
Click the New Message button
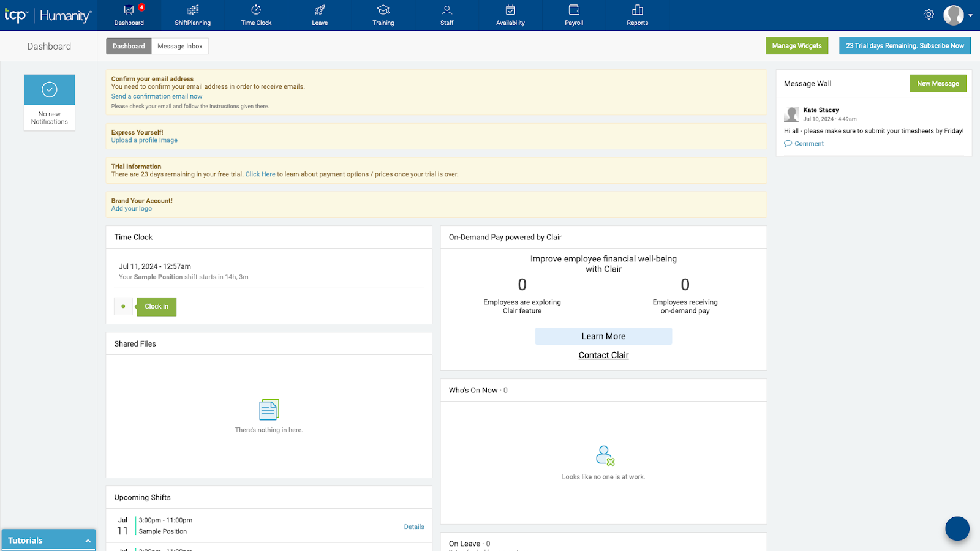[937, 84]
